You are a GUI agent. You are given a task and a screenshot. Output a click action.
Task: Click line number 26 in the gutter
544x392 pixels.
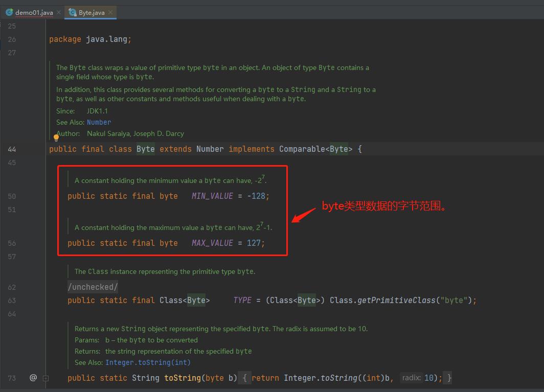coord(12,39)
